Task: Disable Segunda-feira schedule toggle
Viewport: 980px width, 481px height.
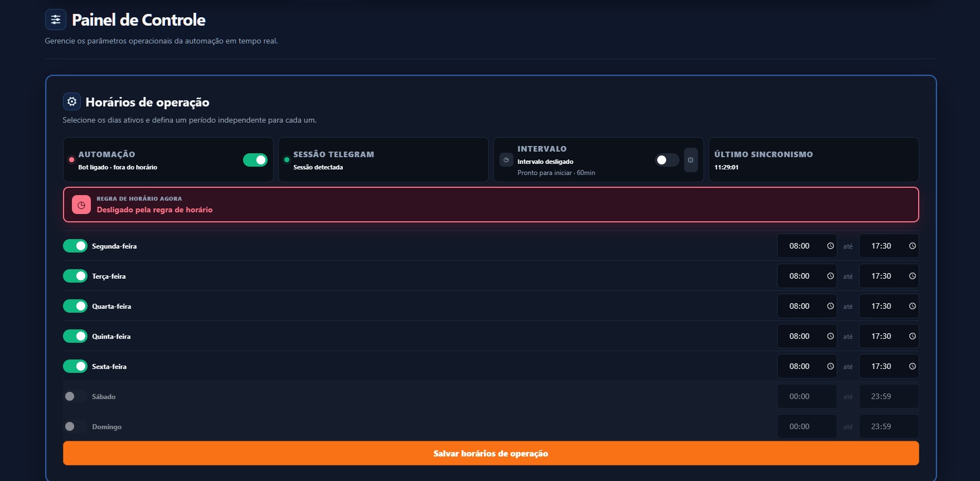Action: point(75,246)
